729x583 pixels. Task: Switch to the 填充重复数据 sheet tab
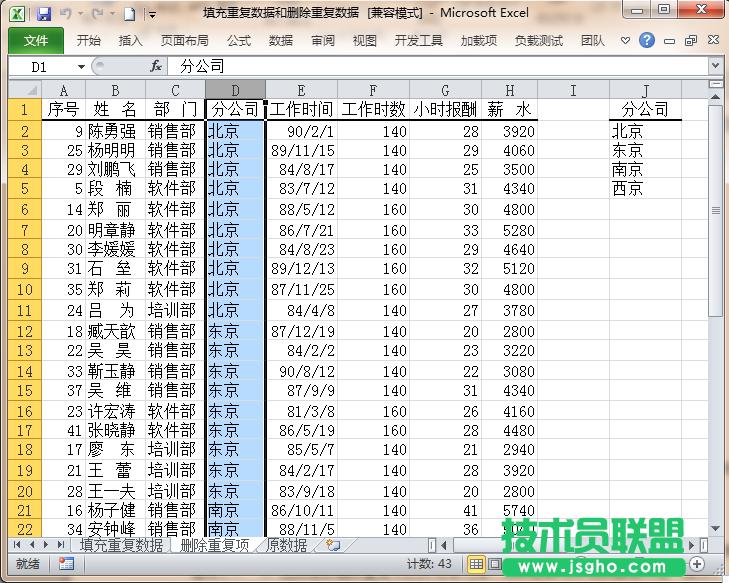pyautogui.click(x=121, y=545)
